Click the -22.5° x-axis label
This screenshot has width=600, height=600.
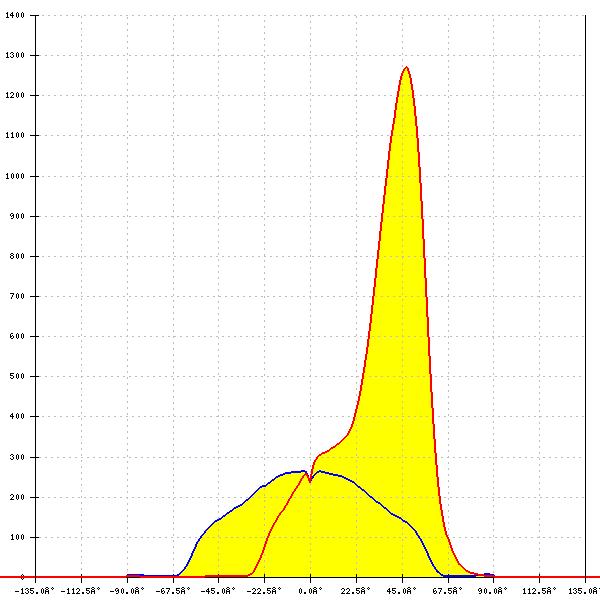click(x=264, y=591)
